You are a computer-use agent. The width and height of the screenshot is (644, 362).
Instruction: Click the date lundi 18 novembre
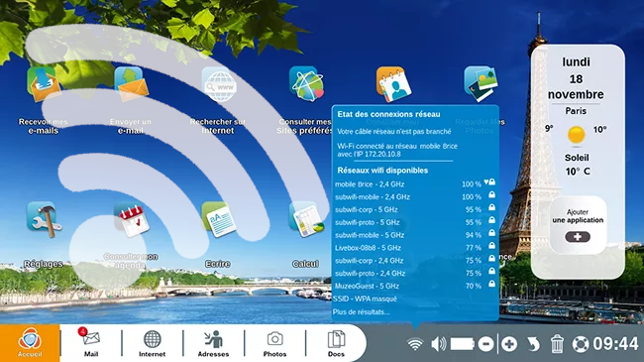coord(576,78)
